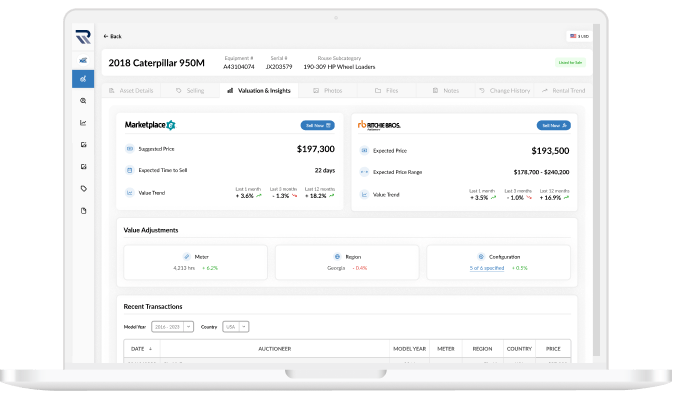This screenshot has height=399, width=677.
Task: Click the 'Recent Transactions' heading
Action: point(153,307)
